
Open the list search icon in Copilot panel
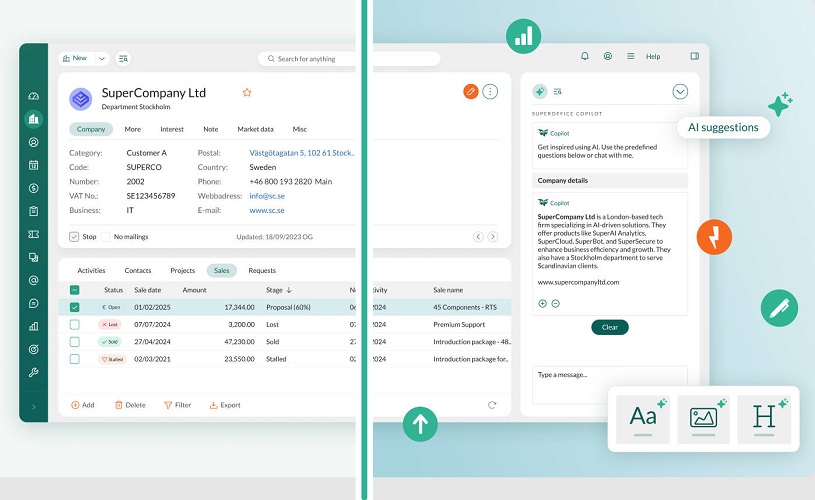(x=558, y=91)
